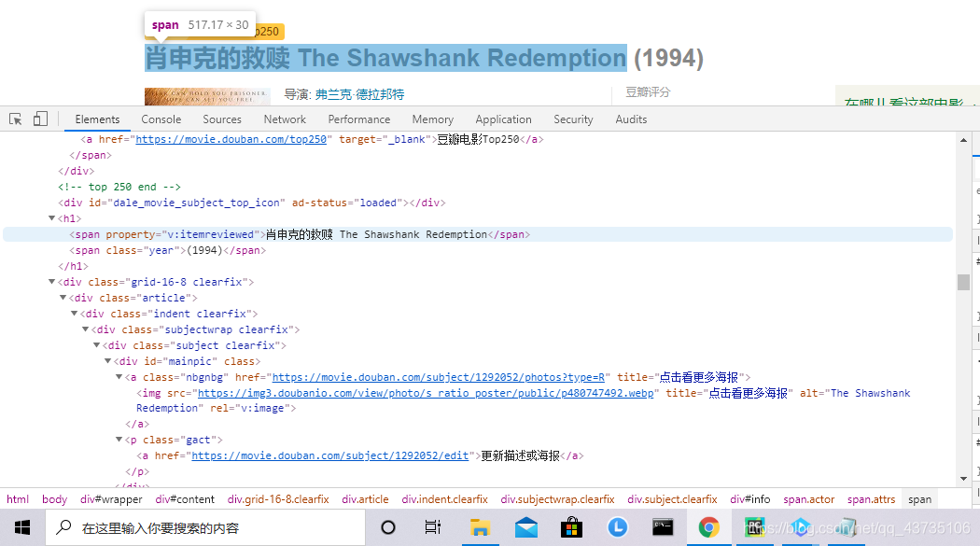Open the Performance tab
Viewport: 980px width, 546px height.
tap(358, 119)
